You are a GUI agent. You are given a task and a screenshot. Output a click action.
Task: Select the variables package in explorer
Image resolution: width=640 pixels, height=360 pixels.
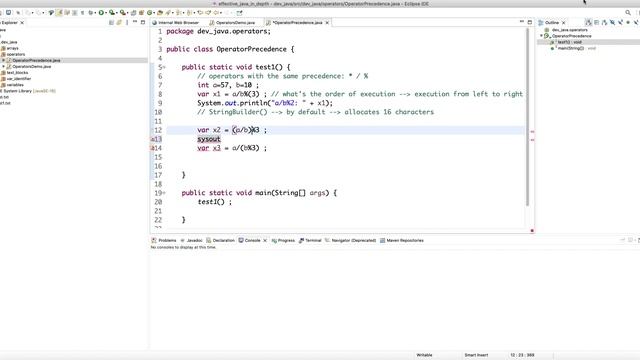pyautogui.click(x=15, y=85)
